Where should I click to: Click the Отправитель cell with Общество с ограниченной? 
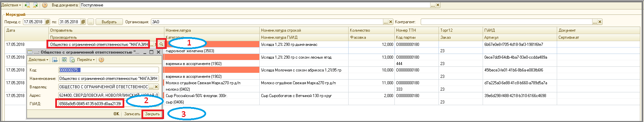tap(99, 44)
